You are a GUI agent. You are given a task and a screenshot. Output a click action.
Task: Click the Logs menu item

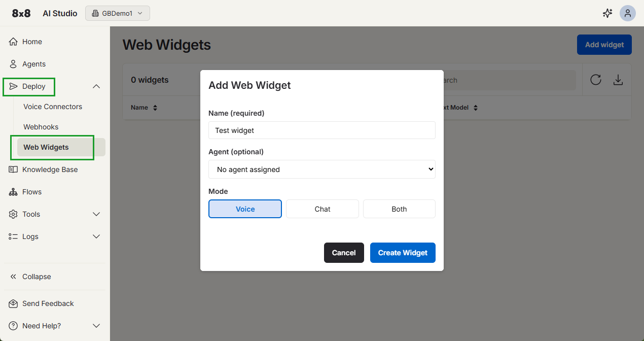30,236
